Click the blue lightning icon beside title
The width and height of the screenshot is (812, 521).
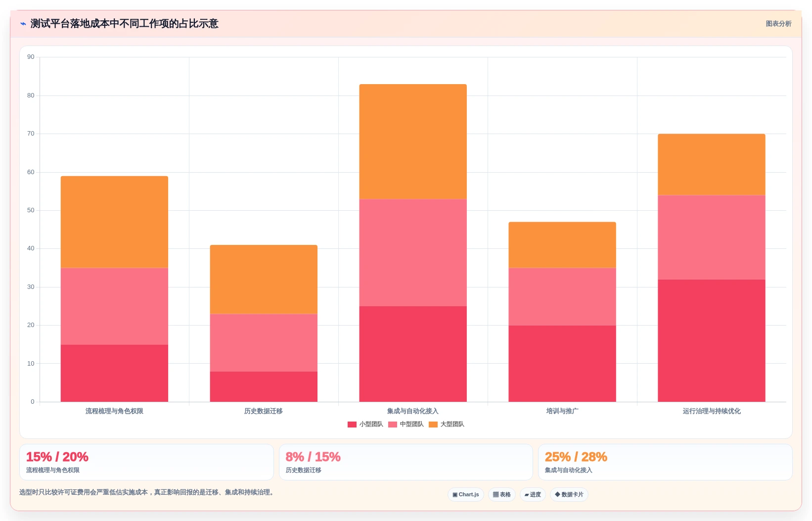[23, 24]
